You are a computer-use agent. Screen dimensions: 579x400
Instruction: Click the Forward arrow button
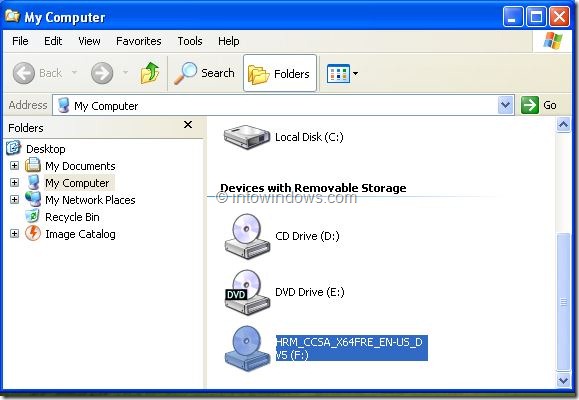click(x=102, y=73)
